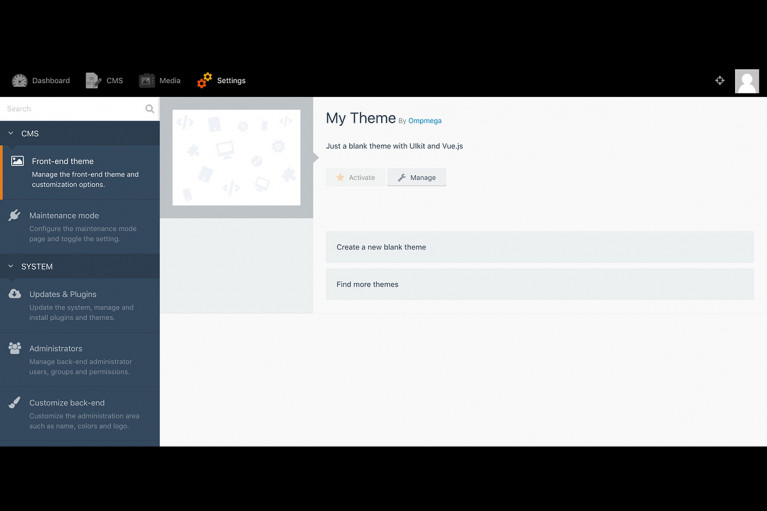The image size is (767, 511).
Task: Click the Maintenance mode plug icon
Action: [14, 215]
